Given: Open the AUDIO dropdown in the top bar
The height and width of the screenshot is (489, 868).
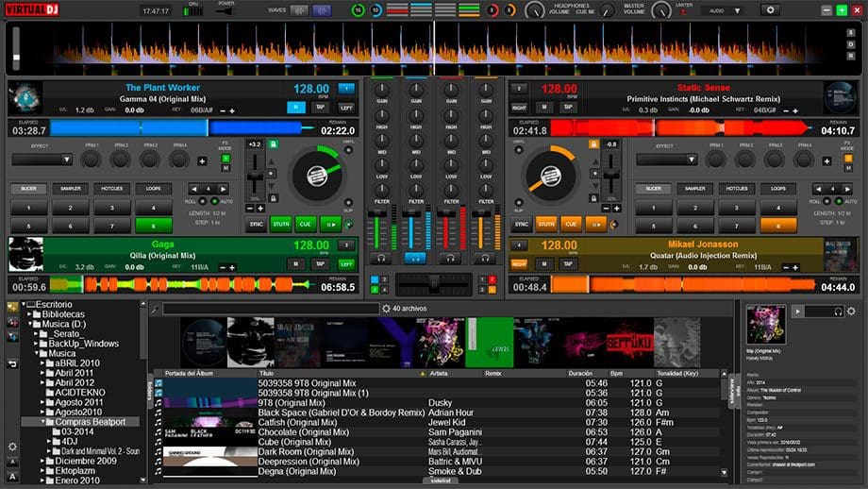Looking at the screenshot, I should coord(724,10).
